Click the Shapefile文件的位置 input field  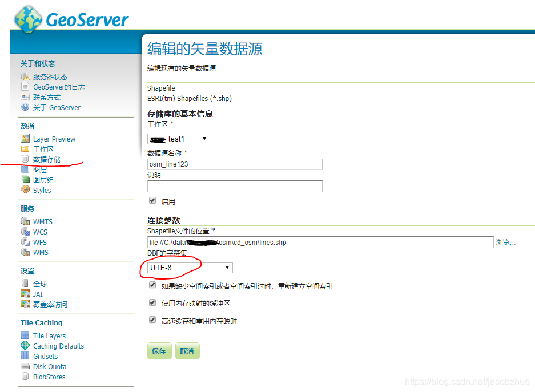[320, 243]
